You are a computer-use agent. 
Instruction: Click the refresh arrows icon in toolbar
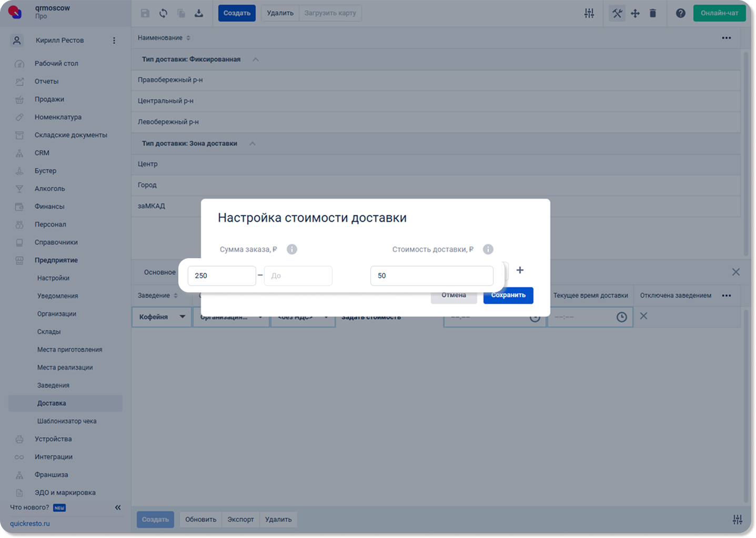coord(164,13)
